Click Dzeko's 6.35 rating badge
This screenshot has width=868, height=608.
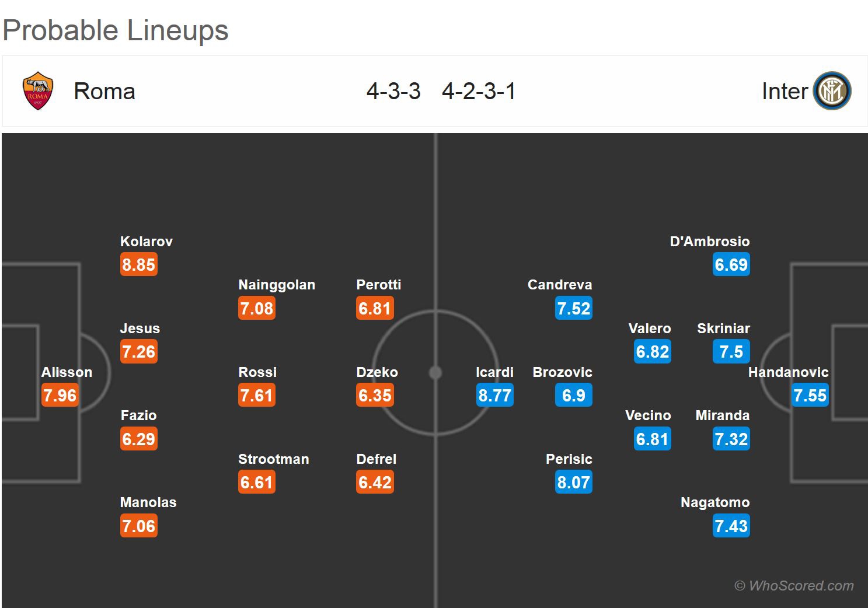(x=375, y=395)
